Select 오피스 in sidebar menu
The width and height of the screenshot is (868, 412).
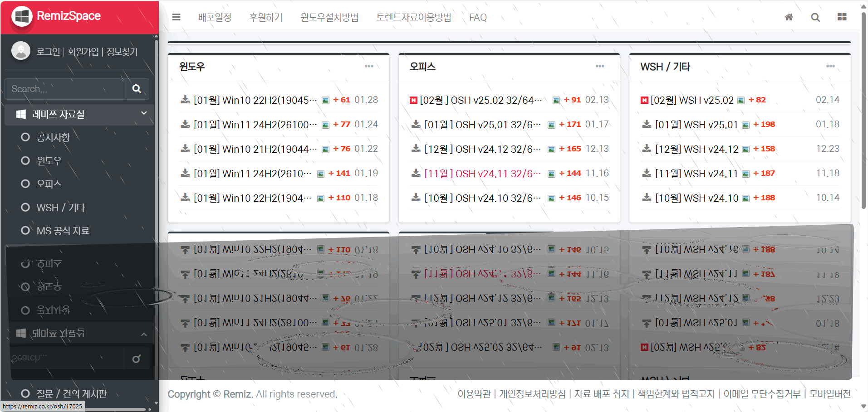(49, 184)
